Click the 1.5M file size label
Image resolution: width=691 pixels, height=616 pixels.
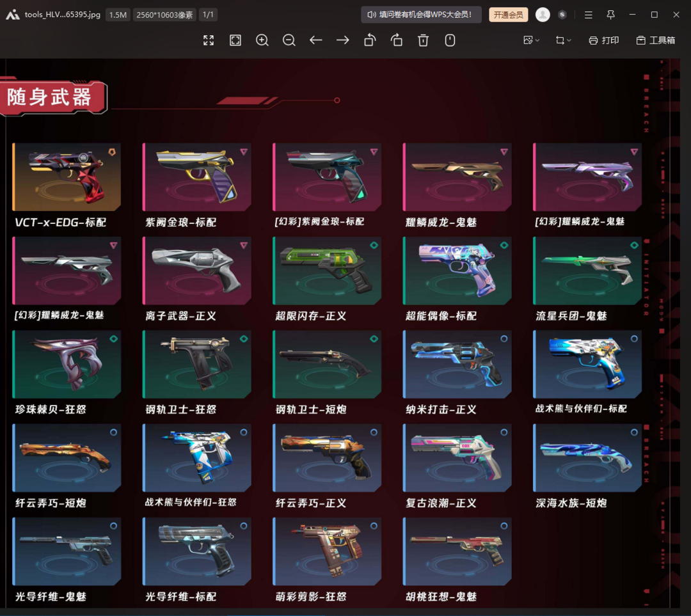pos(118,15)
